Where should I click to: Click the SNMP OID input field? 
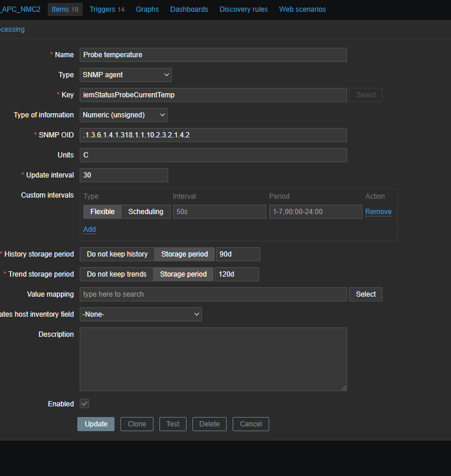tap(213, 135)
